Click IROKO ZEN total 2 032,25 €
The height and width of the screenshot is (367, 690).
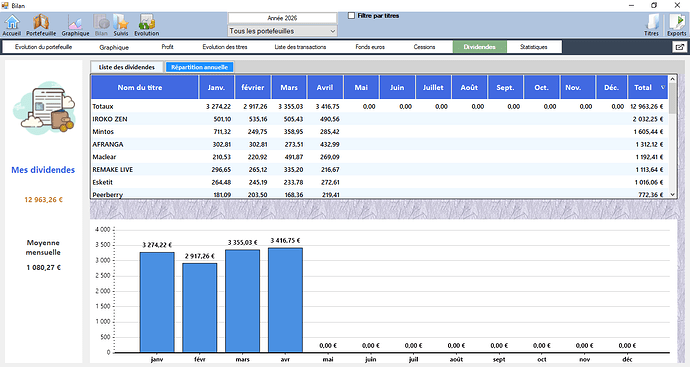click(648, 119)
